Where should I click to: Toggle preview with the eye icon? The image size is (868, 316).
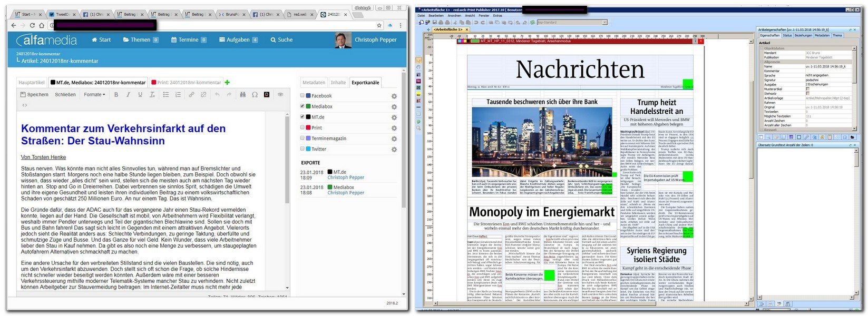[280, 94]
